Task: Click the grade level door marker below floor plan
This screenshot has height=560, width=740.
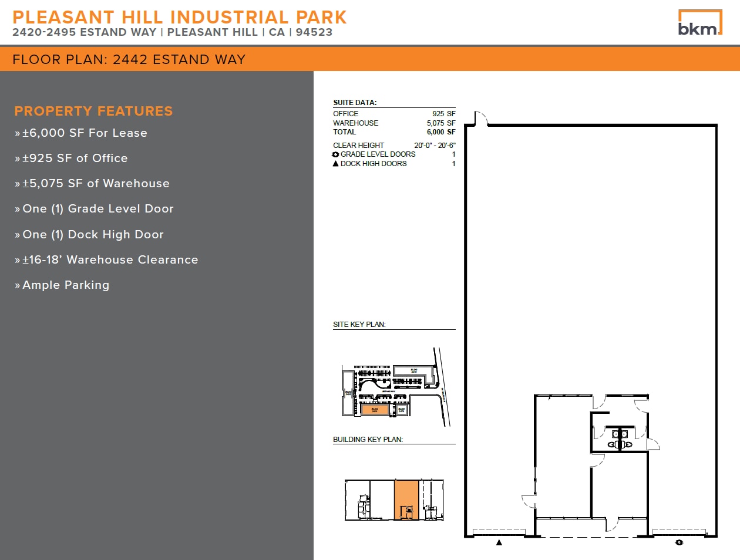Action: coord(679,543)
